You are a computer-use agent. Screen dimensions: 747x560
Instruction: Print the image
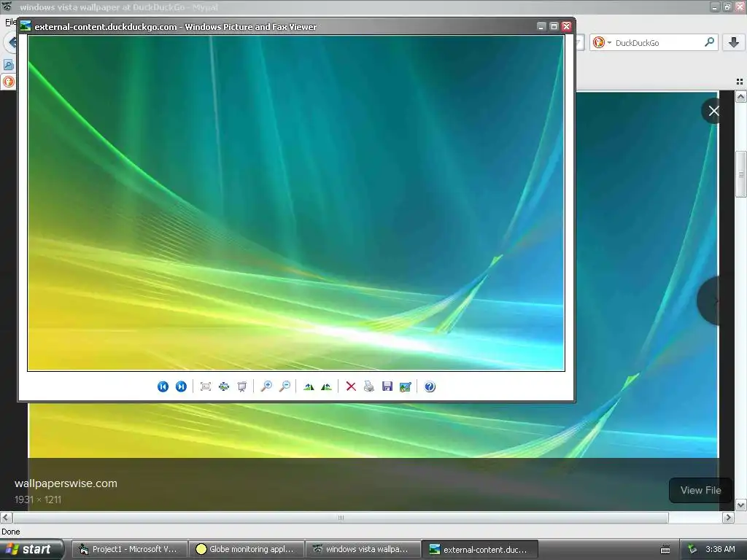coord(369,386)
